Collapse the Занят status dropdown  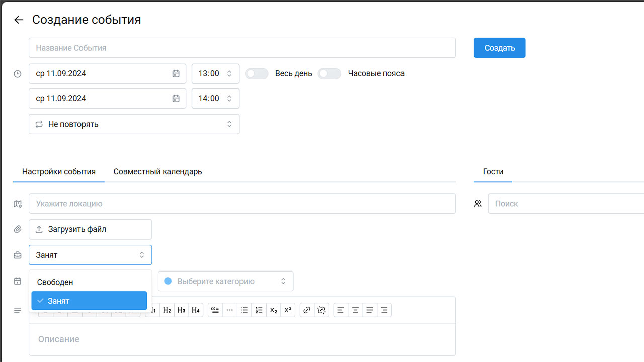click(x=91, y=255)
